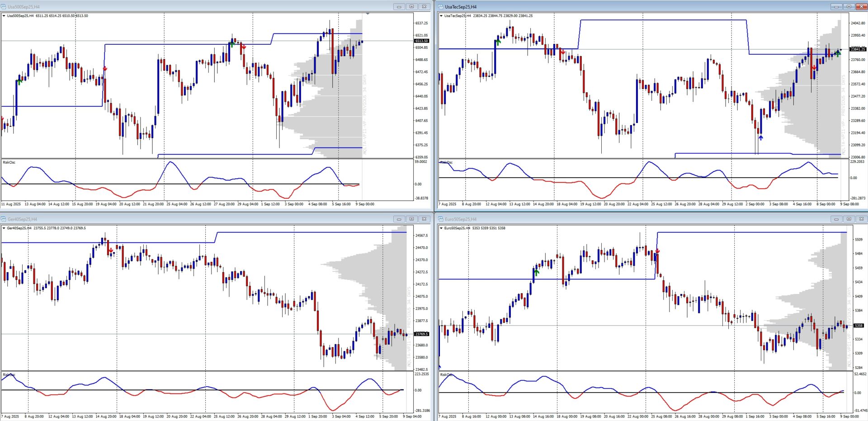Screen dimensions: 868x421
Task: Click the Usa500Sep25 chart window icon
Action: point(4,7)
